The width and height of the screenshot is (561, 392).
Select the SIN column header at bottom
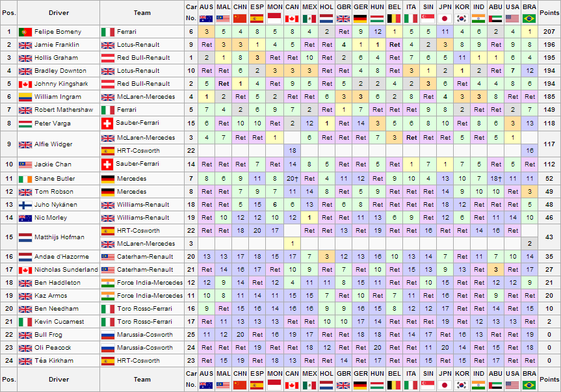coord(428,373)
